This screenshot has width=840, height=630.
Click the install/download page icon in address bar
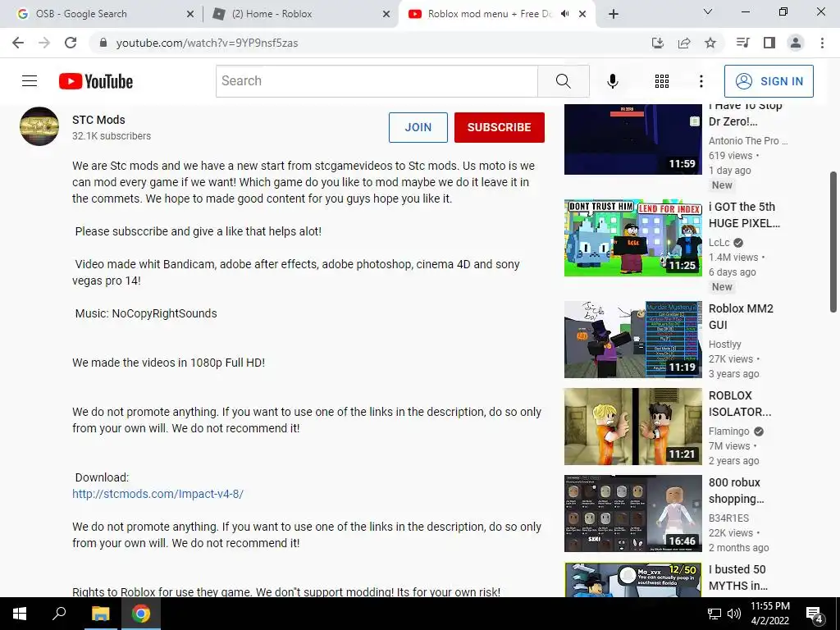657,43
